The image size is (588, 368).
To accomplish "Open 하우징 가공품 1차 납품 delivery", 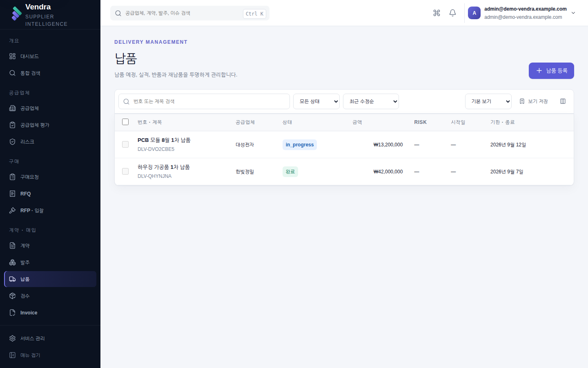I will pyautogui.click(x=164, y=167).
